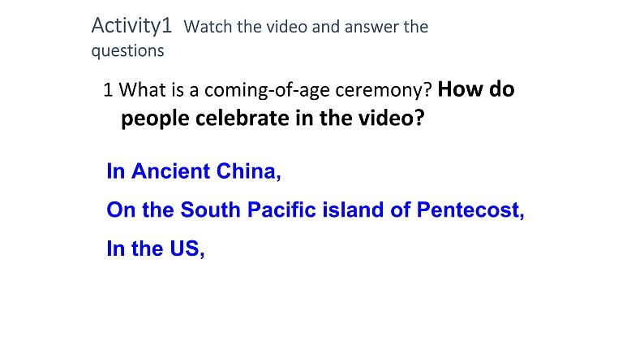
Task: Click the "Activity1" heading text
Action: click(x=131, y=25)
